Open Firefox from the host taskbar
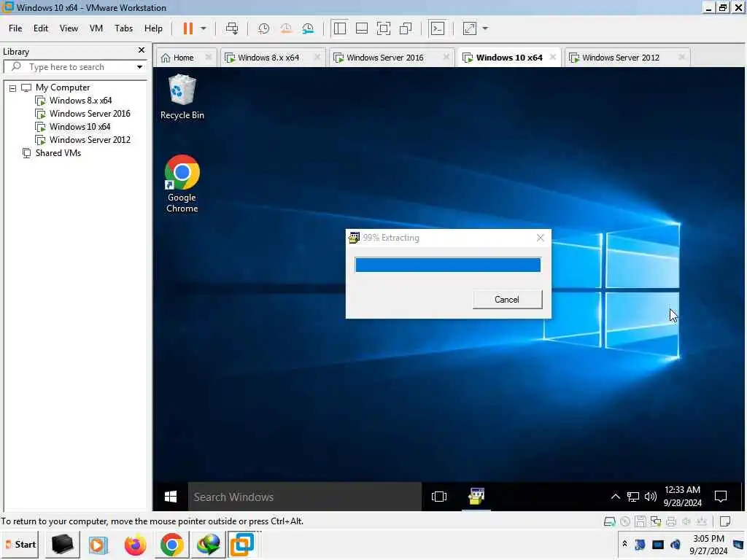 coord(135,545)
